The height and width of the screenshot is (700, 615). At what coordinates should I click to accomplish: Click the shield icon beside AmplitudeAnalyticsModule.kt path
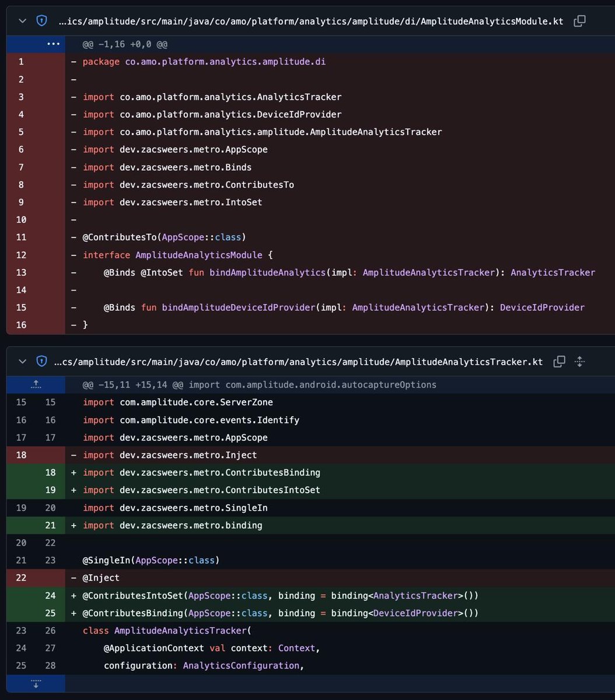[41, 21]
